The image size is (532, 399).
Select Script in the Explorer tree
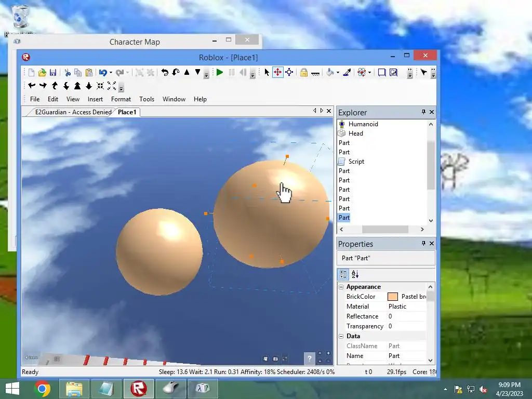coord(356,162)
